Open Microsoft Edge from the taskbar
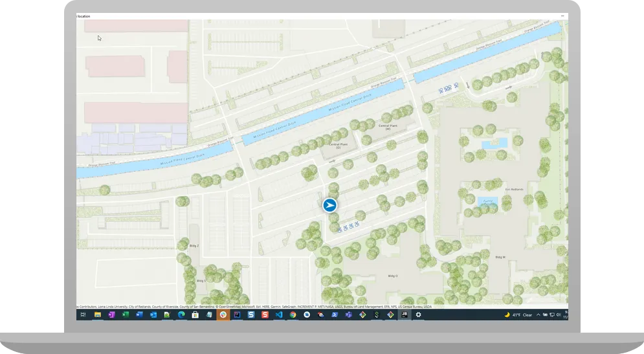 [181, 315]
